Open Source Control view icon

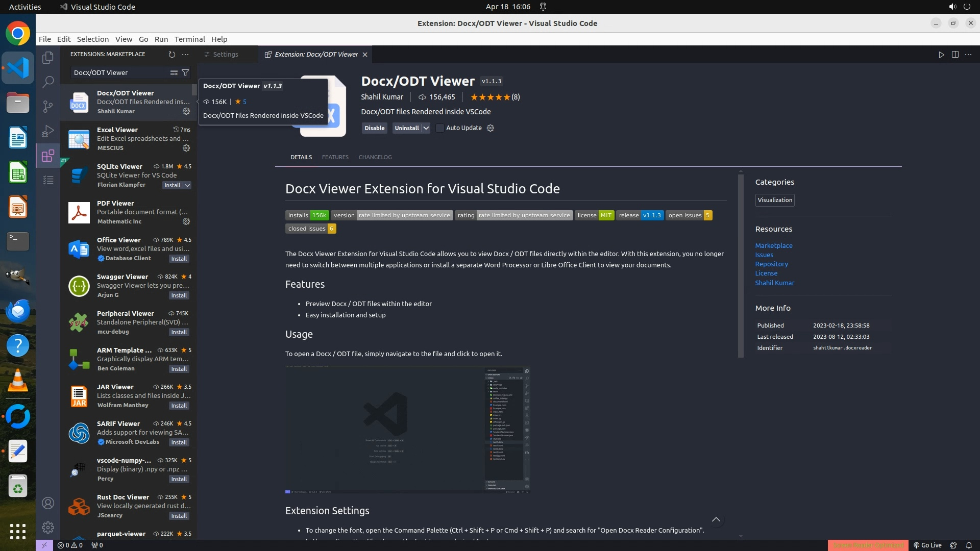coord(48,106)
